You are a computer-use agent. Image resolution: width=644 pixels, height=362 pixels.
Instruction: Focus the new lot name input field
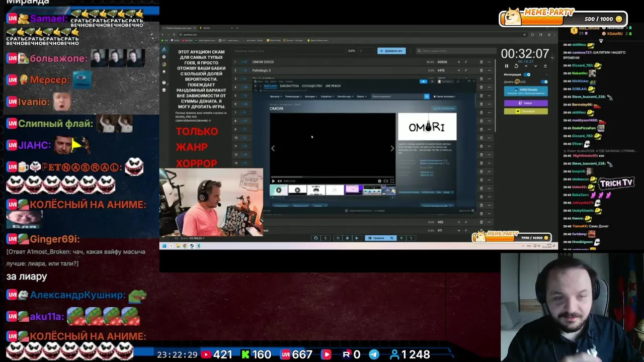point(289,51)
